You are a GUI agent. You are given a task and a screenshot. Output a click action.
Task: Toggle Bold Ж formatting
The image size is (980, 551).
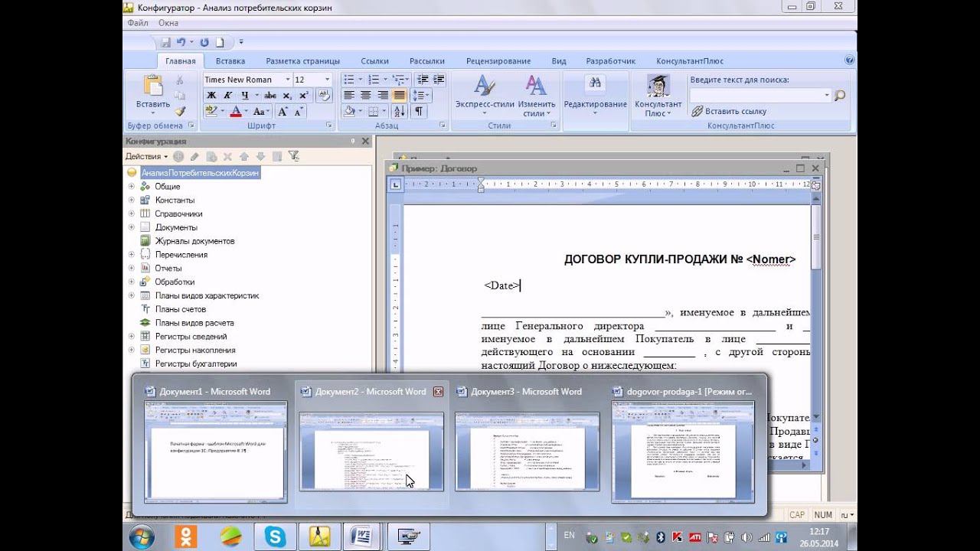coord(212,96)
